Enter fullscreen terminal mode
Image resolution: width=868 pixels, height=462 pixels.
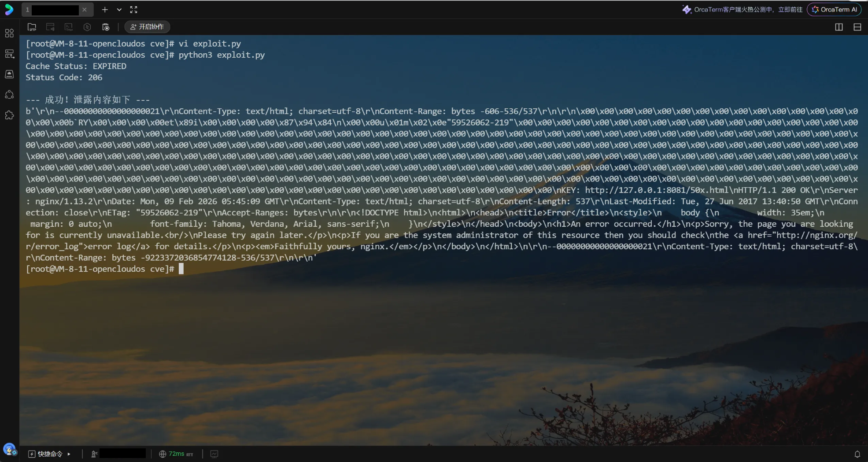[134, 10]
